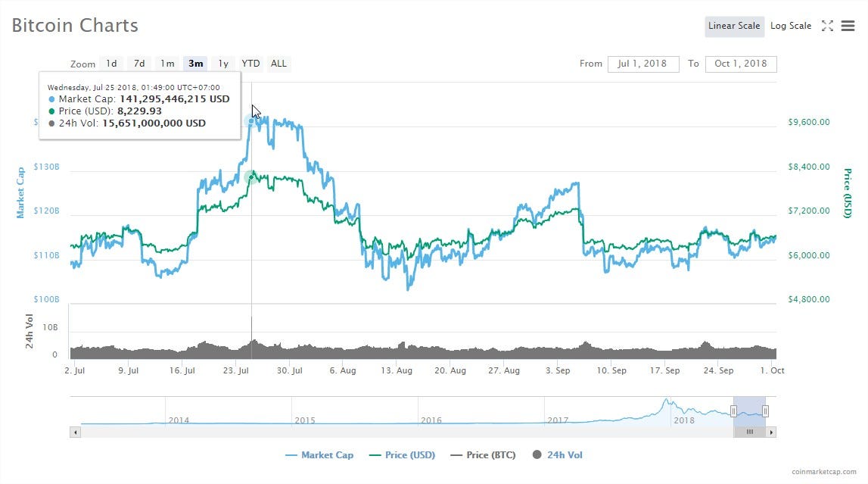Click the navigator scrollbar thumb
The image size is (868, 484).
(749, 432)
